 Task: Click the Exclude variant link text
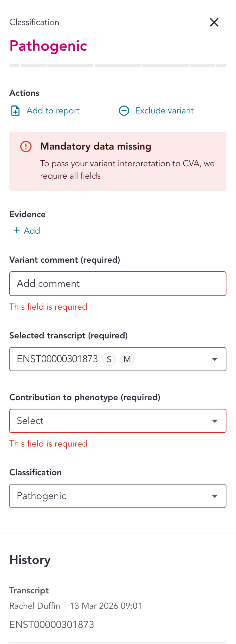coord(164,111)
